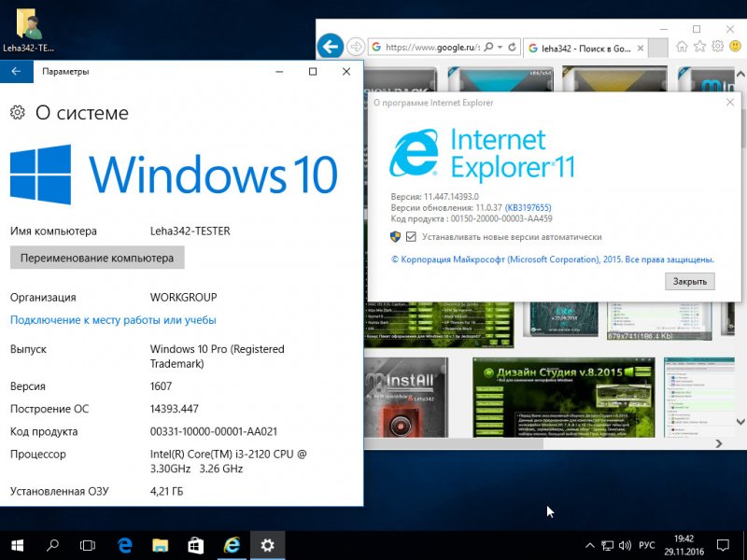Toggle Устанавливать новые версии автоматически checkbox
The height and width of the screenshot is (560, 747).
click(411, 237)
